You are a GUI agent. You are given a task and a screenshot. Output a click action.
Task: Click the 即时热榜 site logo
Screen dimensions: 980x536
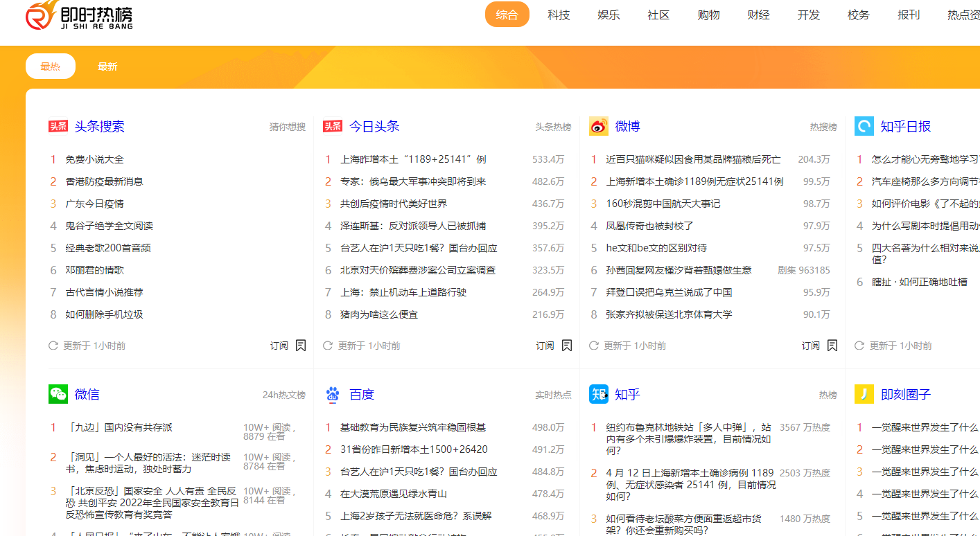78,16
